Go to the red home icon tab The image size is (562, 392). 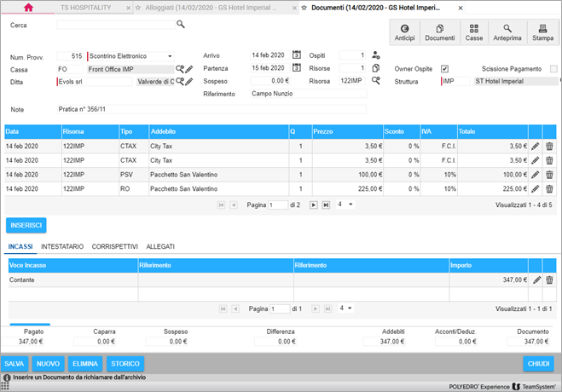(x=28, y=8)
